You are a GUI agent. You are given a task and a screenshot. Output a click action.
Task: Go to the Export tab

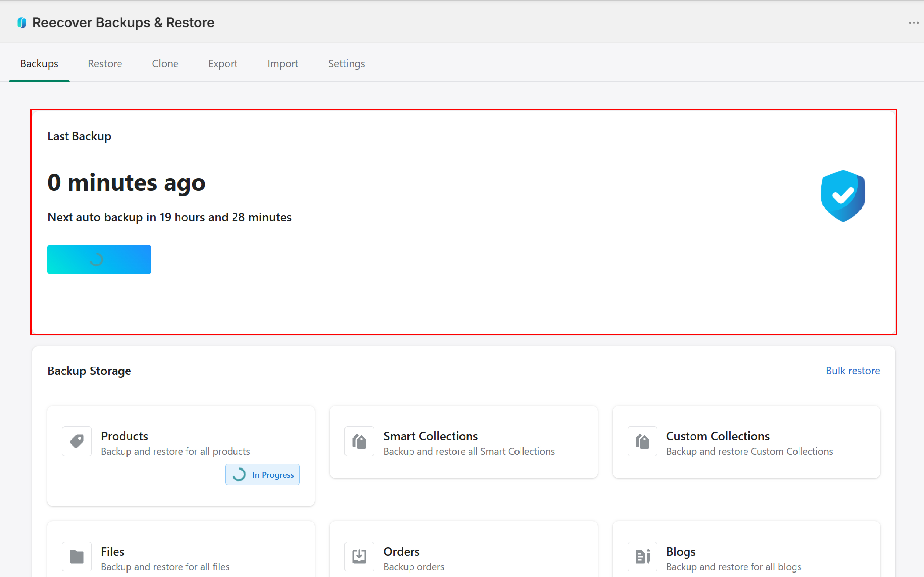[x=223, y=64]
